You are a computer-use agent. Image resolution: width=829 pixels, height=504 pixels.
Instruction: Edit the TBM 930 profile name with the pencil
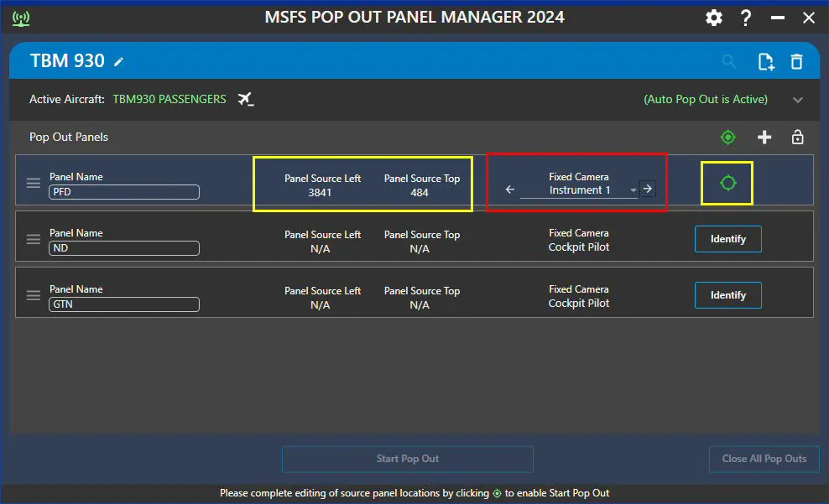119,62
